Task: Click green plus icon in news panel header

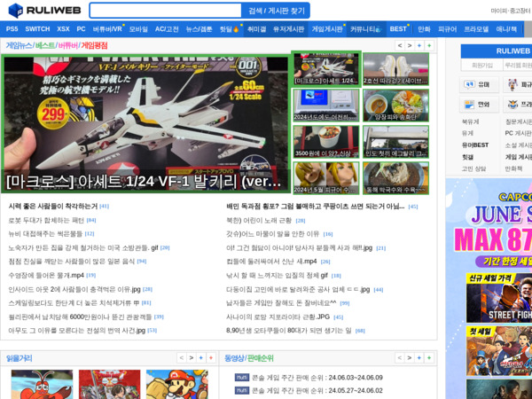Action: point(429,45)
